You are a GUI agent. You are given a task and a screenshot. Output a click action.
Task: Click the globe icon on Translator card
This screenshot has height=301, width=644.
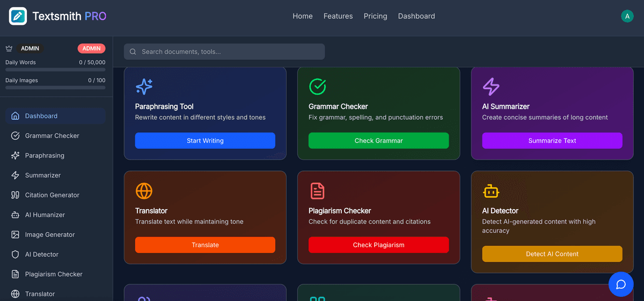pyautogui.click(x=144, y=191)
